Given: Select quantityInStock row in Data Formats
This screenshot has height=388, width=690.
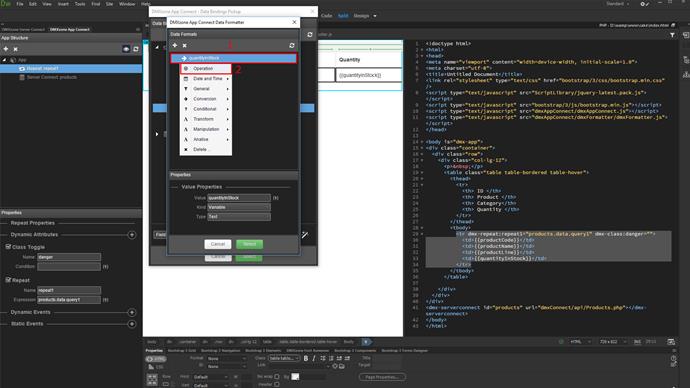Looking at the screenshot, I should 234,58.
